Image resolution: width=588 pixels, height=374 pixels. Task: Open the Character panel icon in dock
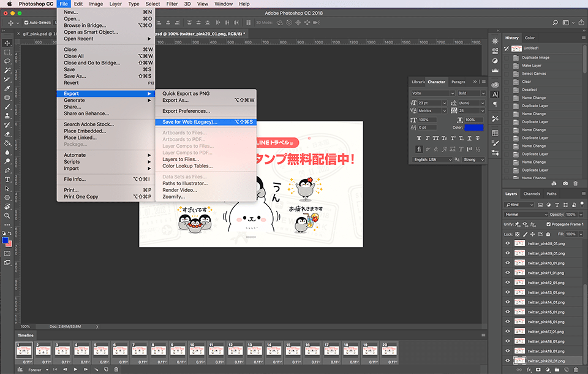[x=495, y=94]
